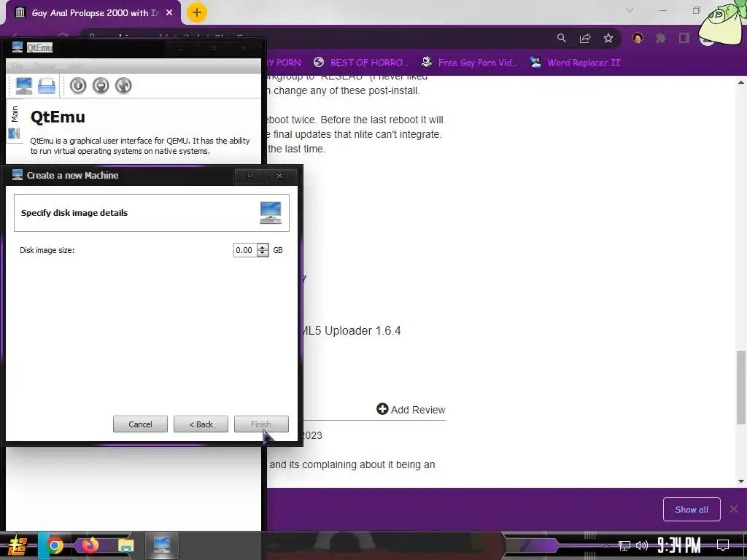Click the open machine icon in QtEmu toolbar
Image resolution: width=747 pixels, height=560 pixels.
47,86
